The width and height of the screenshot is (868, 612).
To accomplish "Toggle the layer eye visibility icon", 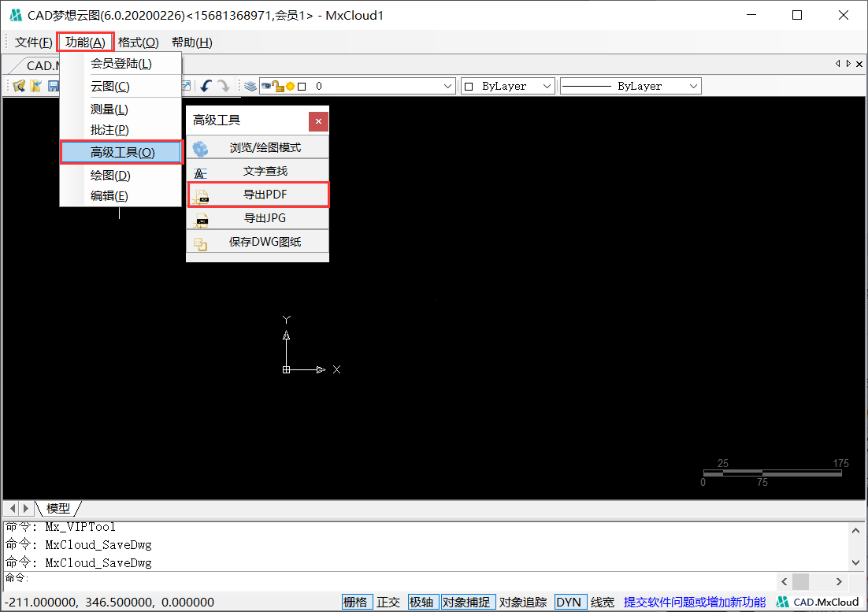I will (x=266, y=86).
